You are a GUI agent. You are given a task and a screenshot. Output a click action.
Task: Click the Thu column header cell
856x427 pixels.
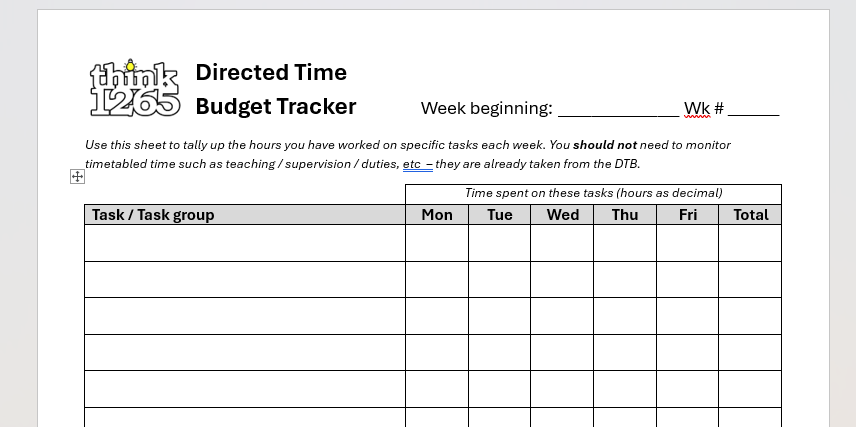point(625,215)
